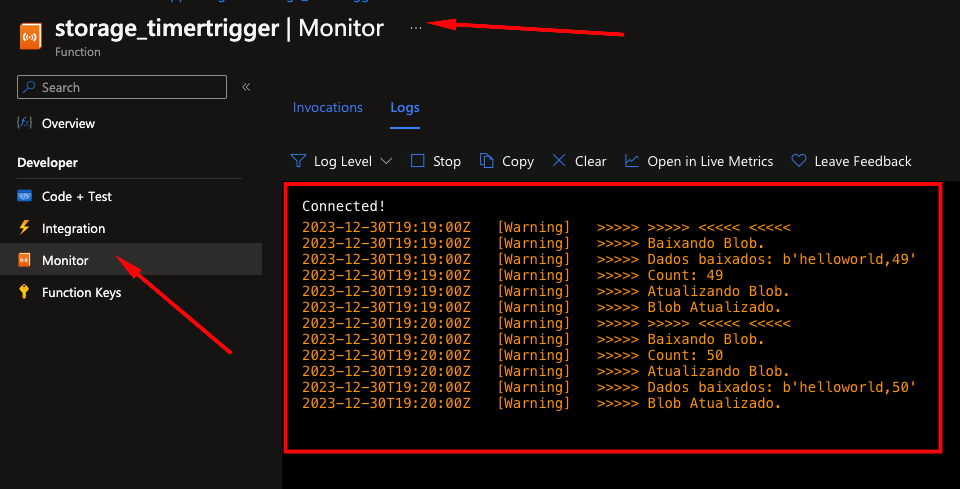Collapse the sidebar with double chevron
Screen dimensions: 960x489
[246, 87]
